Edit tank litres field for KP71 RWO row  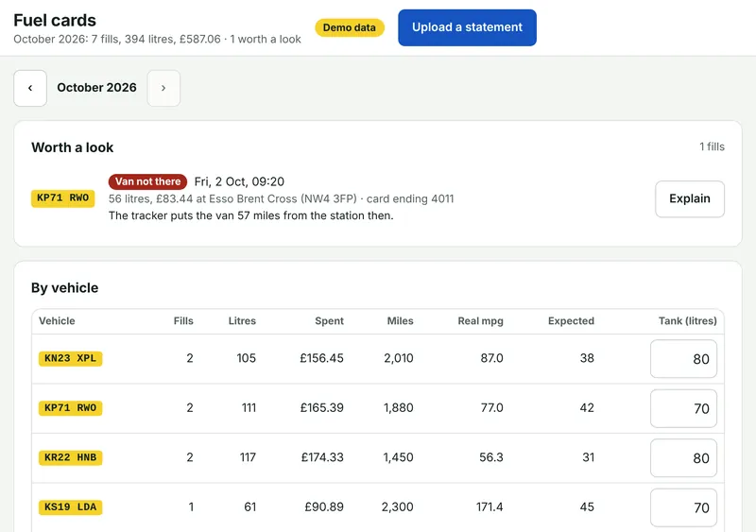(x=683, y=408)
